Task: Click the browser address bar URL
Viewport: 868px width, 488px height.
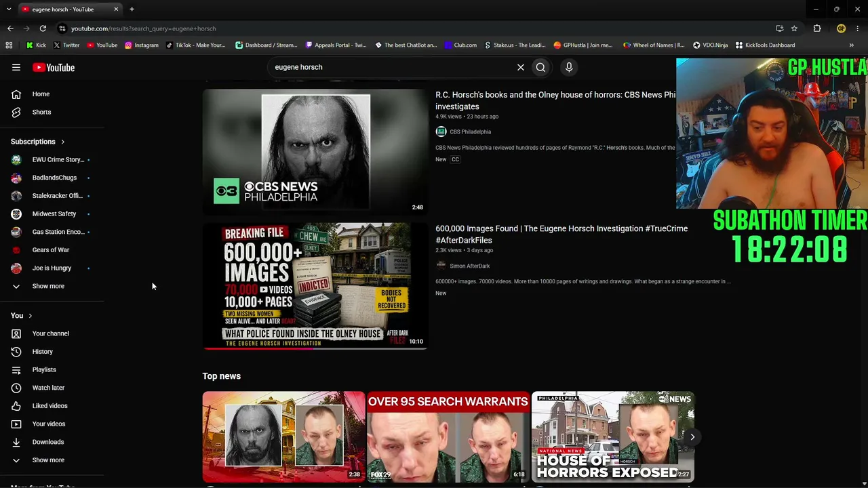Action: [x=144, y=28]
